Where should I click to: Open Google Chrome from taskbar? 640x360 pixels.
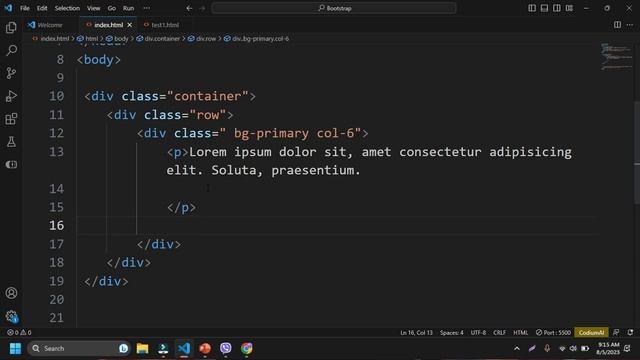coord(247,349)
